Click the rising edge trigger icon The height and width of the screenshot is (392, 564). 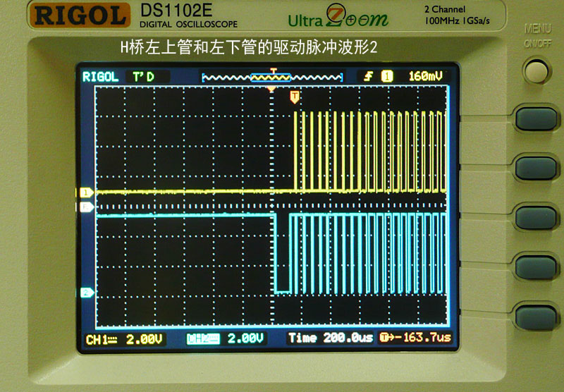(x=368, y=76)
